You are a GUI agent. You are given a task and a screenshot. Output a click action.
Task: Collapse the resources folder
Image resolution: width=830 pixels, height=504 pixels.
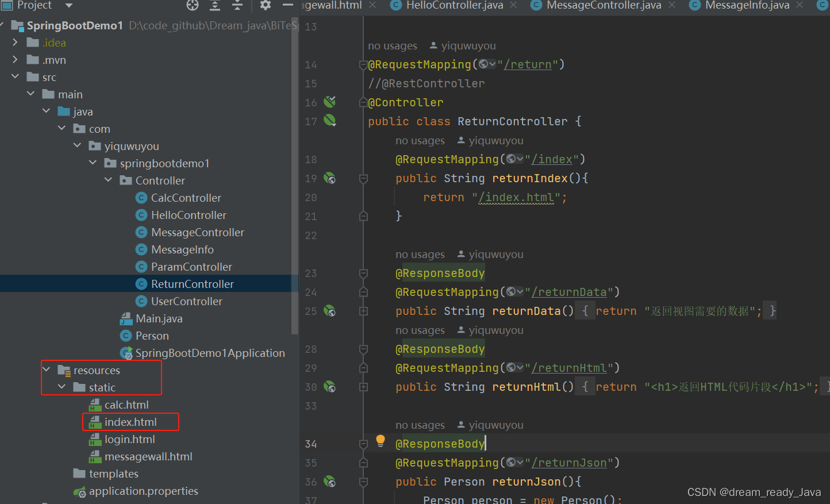coord(46,370)
